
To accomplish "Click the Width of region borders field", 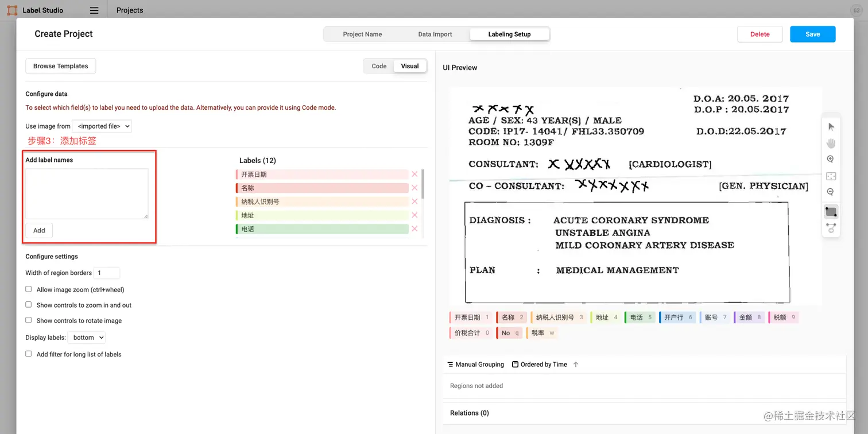I will [107, 273].
